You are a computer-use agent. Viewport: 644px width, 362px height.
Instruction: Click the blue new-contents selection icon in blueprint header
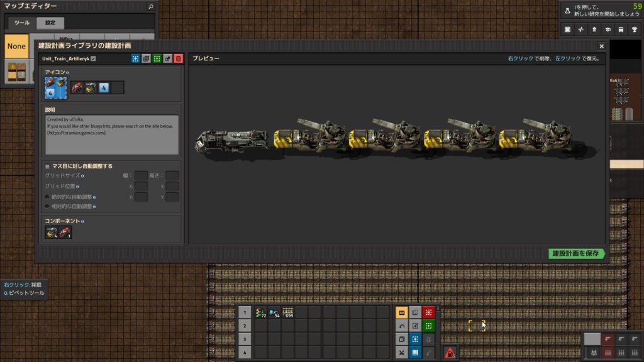[x=136, y=58]
